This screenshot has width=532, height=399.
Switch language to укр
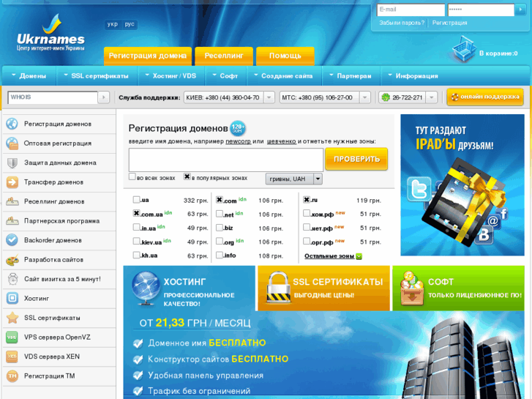(112, 24)
